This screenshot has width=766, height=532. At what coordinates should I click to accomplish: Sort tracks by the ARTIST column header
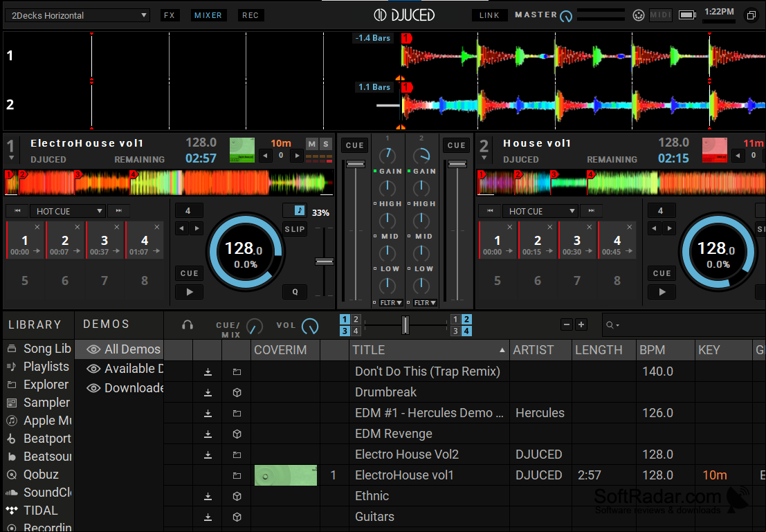point(541,350)
